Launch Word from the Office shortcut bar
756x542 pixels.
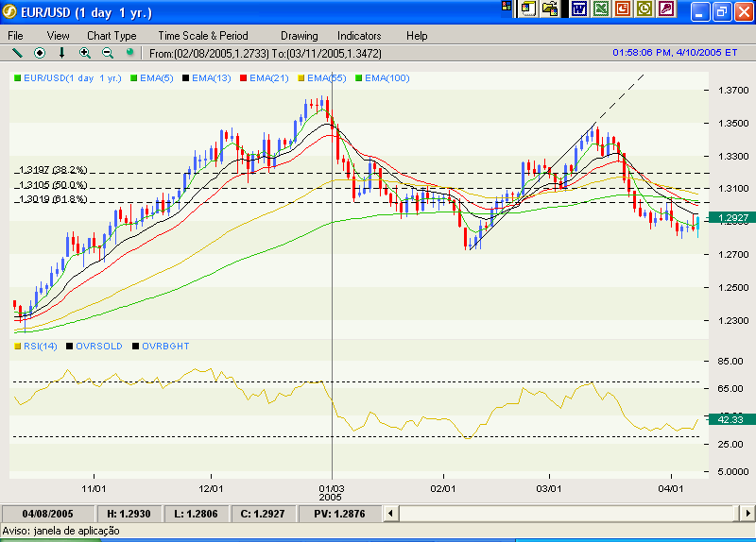(x=577, y=8)
